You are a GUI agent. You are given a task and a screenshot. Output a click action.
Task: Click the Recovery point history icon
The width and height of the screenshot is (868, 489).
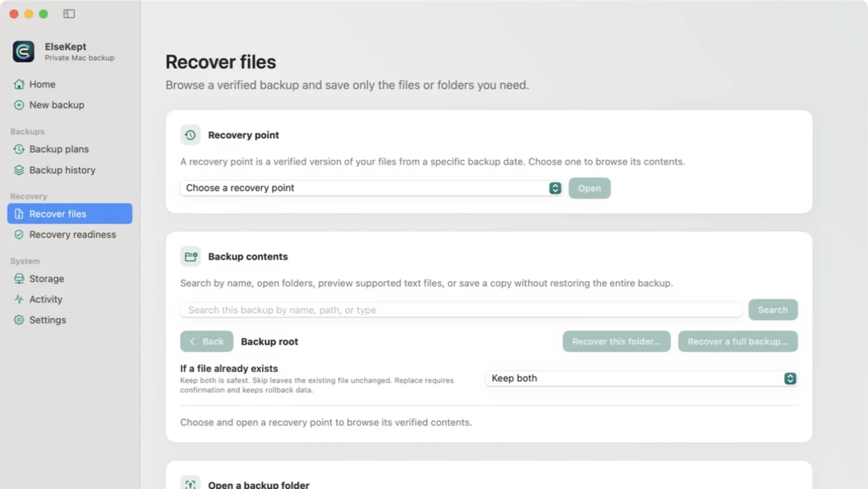[191, 135]
